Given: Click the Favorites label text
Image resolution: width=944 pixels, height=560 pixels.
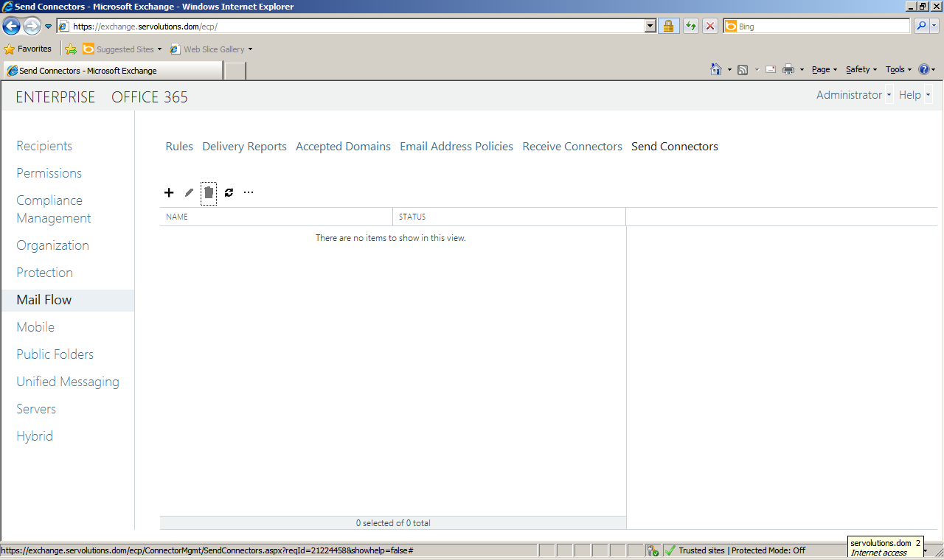Looking at the screenshot, I should pyautogui.click(x=35, y=49).
